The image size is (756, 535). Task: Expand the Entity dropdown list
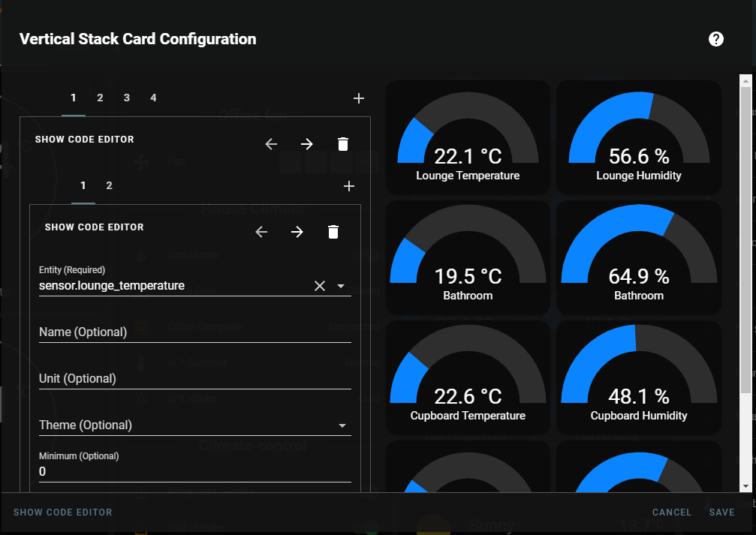pos(341,286)
